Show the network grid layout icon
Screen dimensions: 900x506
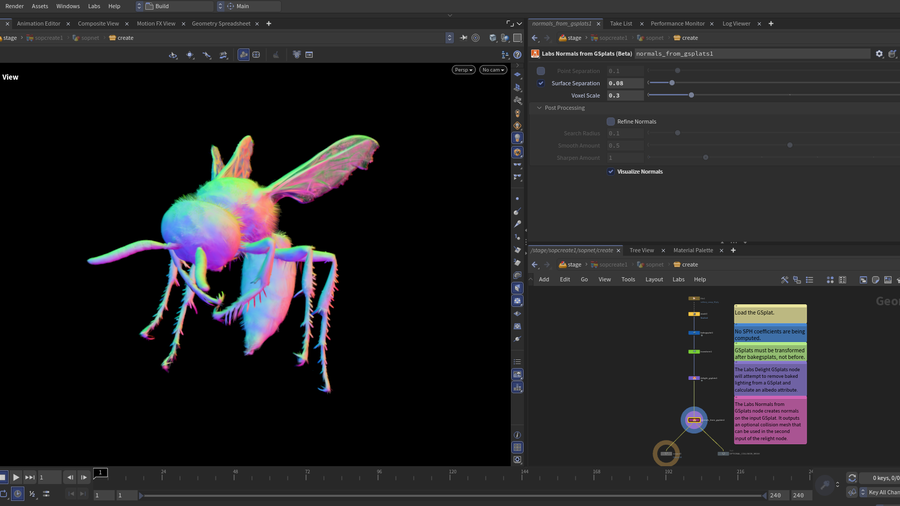[x=830, y=280]
